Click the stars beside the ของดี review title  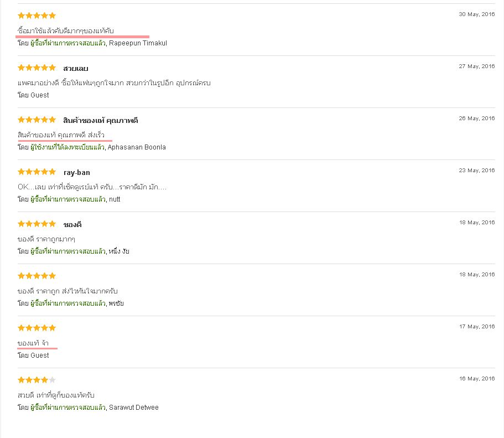click(37, 224)
